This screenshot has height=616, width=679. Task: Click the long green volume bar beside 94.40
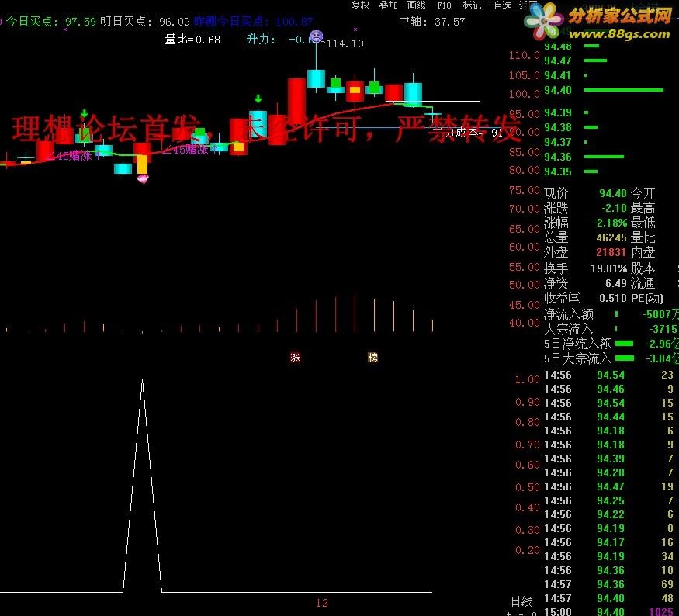[x=624, y=90]
